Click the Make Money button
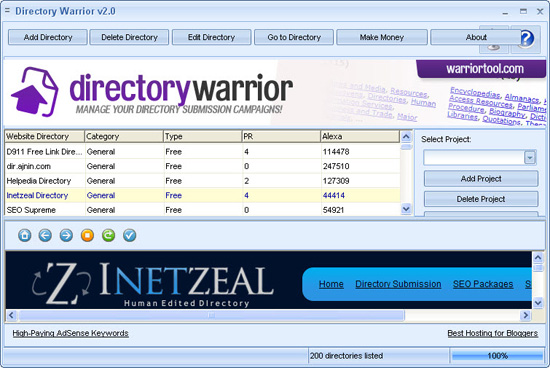Screen dimensions: 550x368 pyautogui.click(x=382, y=37)
